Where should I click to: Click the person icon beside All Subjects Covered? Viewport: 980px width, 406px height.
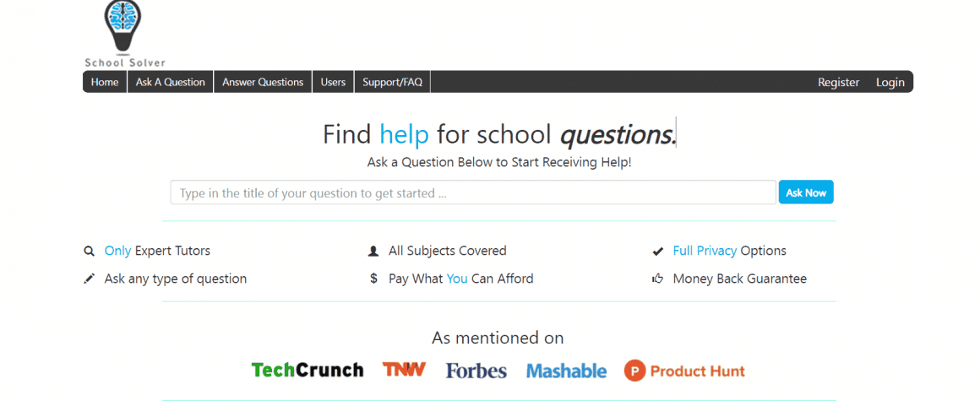point(373,252)
